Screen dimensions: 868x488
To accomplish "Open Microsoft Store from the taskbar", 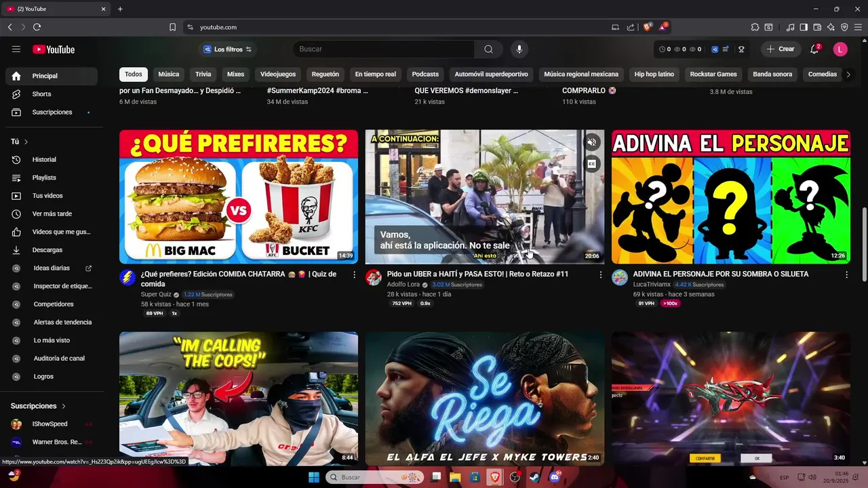I will tap(475, 477).
